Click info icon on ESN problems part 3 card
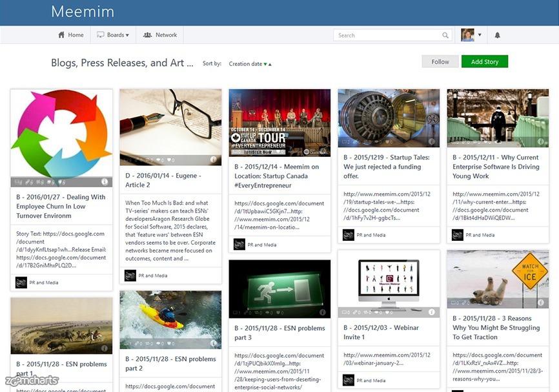This screenshot has width=559, height=392. [x=323, y=312]
